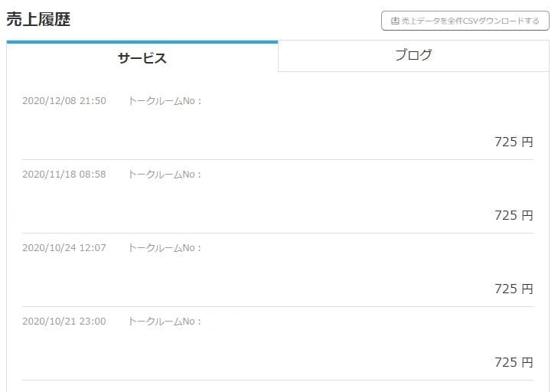The height and width of the screenshot is (392, 558).
Task: Open the ブログ tab
Action: (413, 56)
